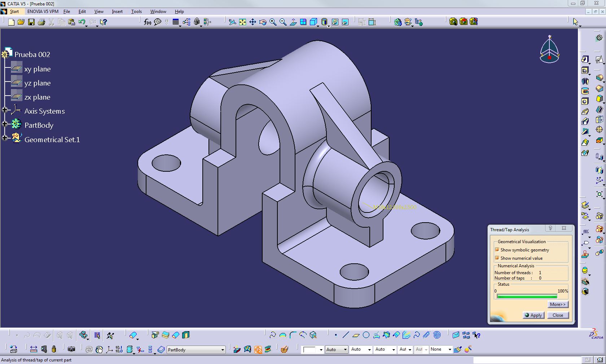606x364 pixels.
Task: Open the highlighted first Auto dropdown
Action: (x=345, y=350)
